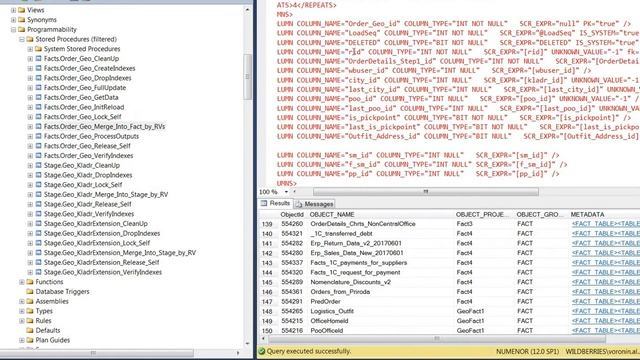This screenshot has height=360, width=640.
Task: Open METADATA link for PredOrder row
Action: click(x=606, y=302)
